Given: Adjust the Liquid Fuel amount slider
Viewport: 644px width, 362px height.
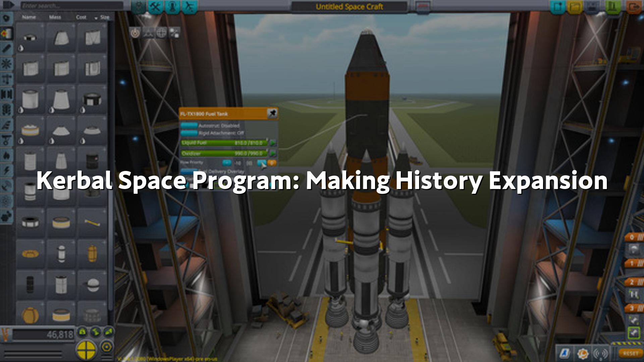Looking at the screenshot, I should pos(224,143).
